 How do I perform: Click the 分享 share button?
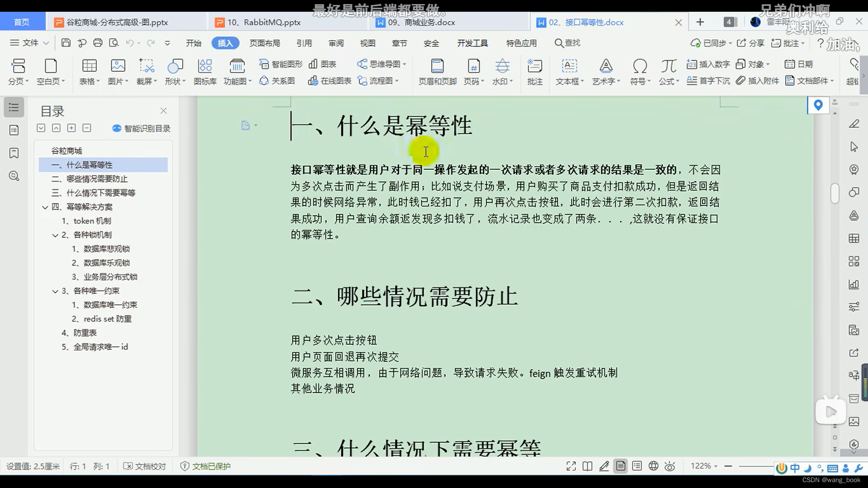[751, 43]
